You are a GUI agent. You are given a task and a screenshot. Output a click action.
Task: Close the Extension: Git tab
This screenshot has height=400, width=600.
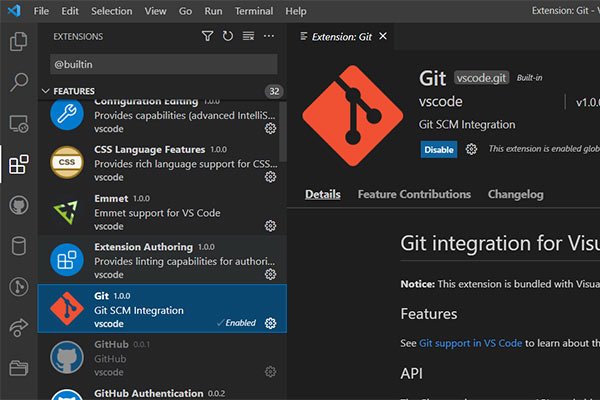(383, 36)
